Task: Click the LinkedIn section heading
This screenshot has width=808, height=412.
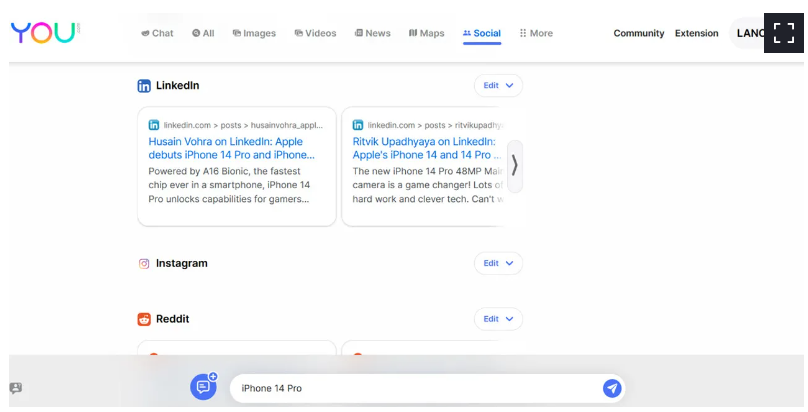Action: point(177,85)
